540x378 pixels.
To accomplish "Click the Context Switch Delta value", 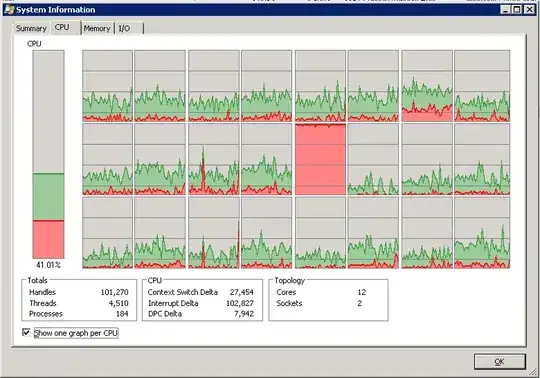I will (242, 292).
